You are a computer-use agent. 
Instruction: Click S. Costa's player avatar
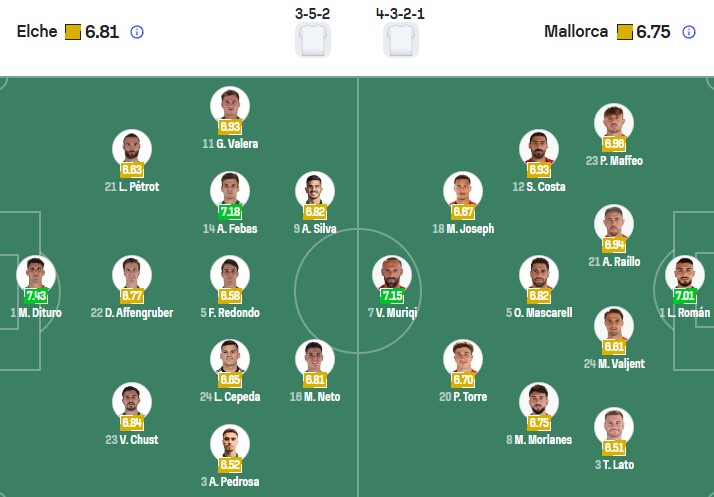538,147
